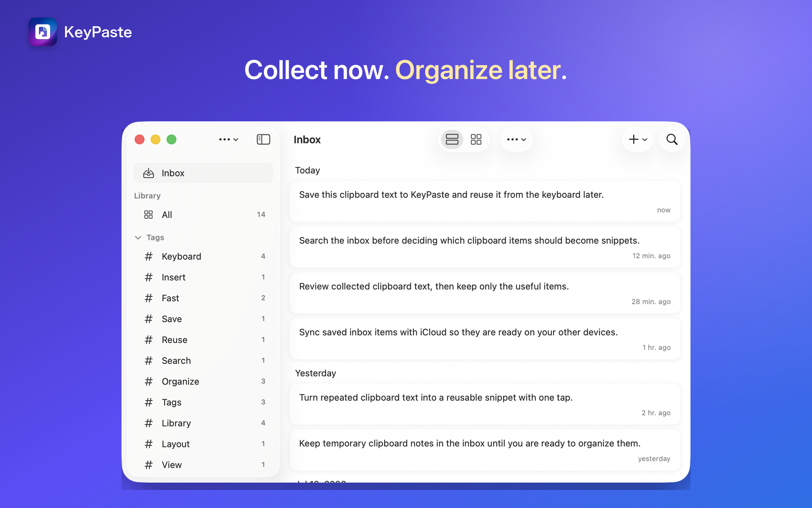
Task: Click the Inbox tray icon
Action: [148, 173]
